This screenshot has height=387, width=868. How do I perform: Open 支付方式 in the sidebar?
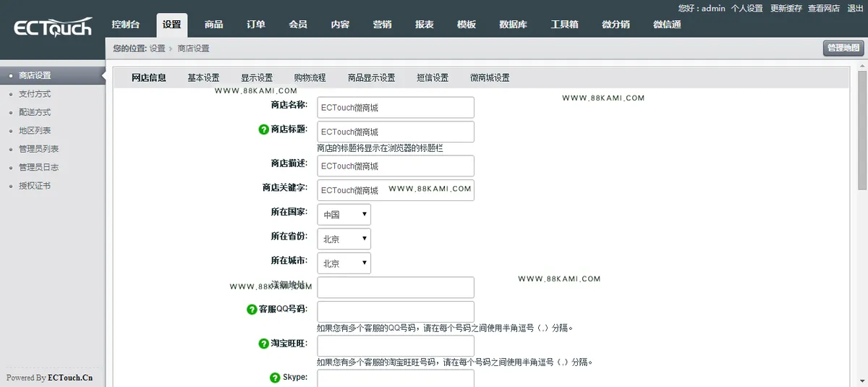tap(35, 94)
